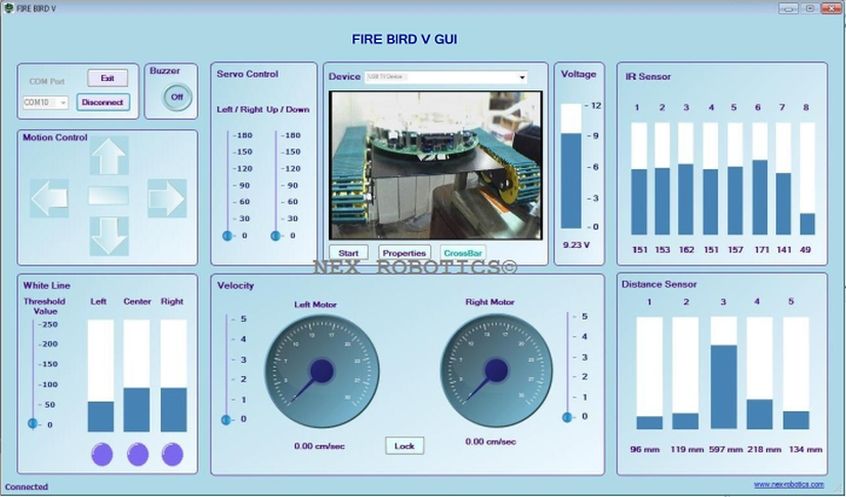This screenshot has height=497, width=846.
Task: Toggle the Buzzer Off button
Action: 177,97
